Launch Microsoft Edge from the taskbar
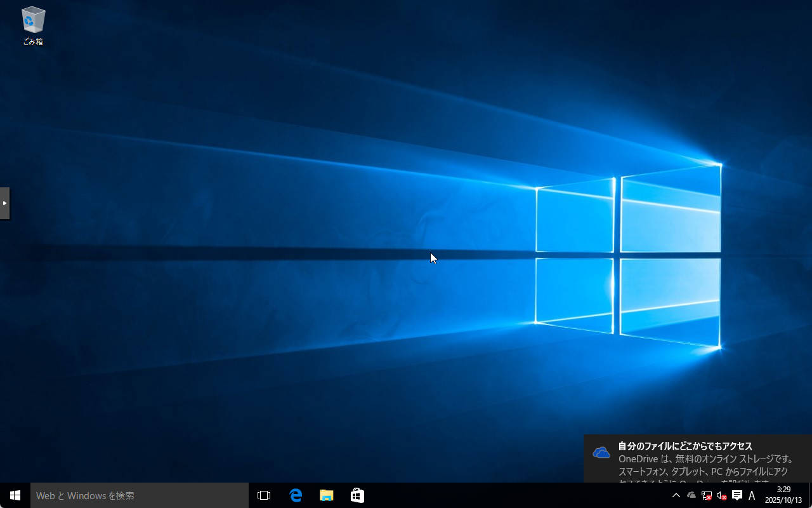This screenshot has height=508, width=812. coord(296,495)
